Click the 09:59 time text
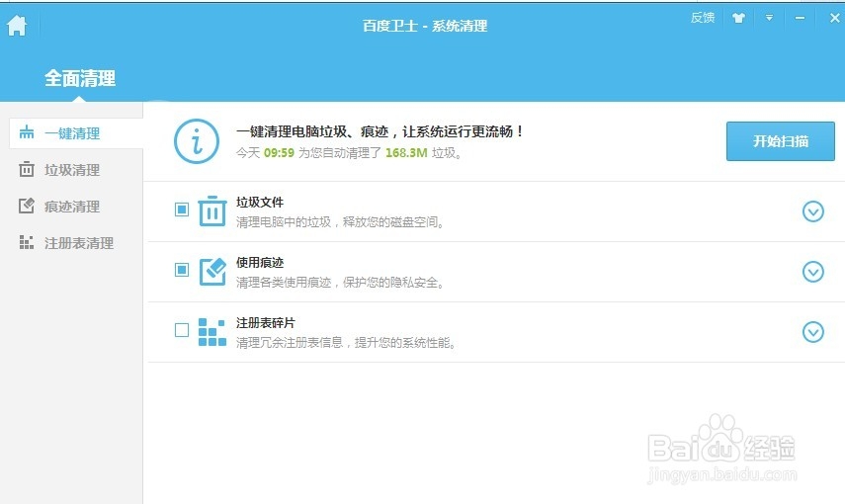This screenshot has width=845, height=504. pos(279,153)
